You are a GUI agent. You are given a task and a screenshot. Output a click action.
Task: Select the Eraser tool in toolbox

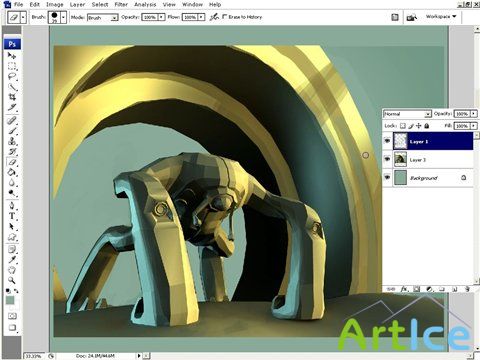12,162
